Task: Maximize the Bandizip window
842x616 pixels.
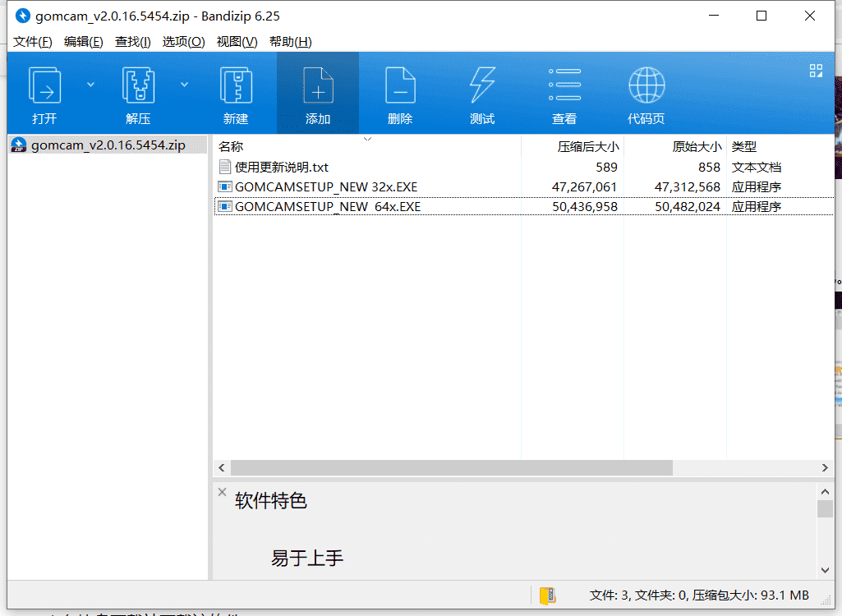Action: [761, 16]
